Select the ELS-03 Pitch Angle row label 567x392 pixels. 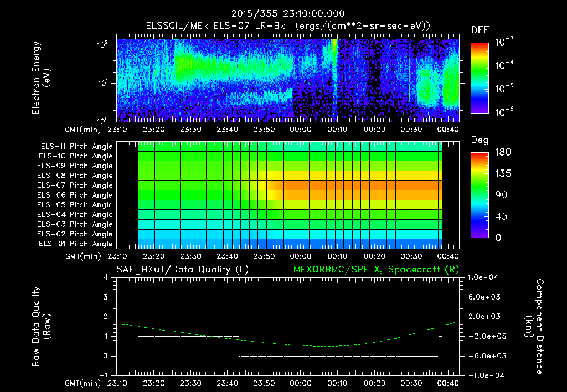pyautogui.click(x=75, y=224)
